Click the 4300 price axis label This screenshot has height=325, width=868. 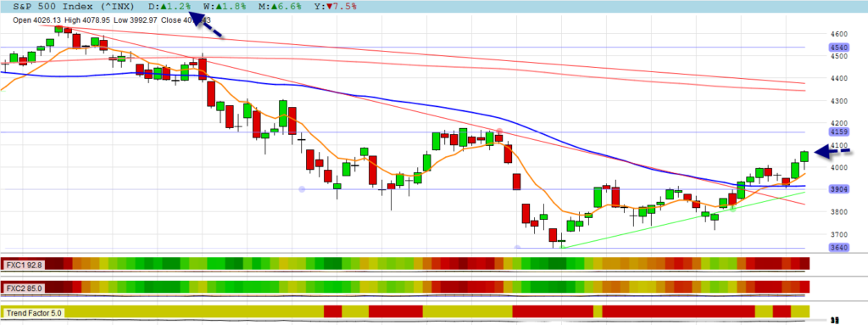pos(840,100)
